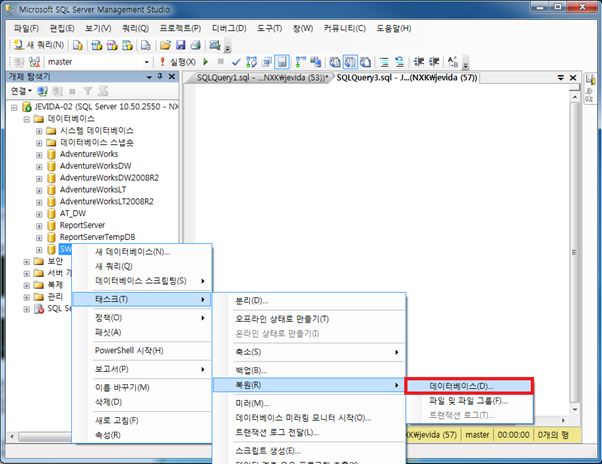Choose 파일 및 파일 그룹(F)... restore option
Viewport: 602px width, 464px height.
469,401
